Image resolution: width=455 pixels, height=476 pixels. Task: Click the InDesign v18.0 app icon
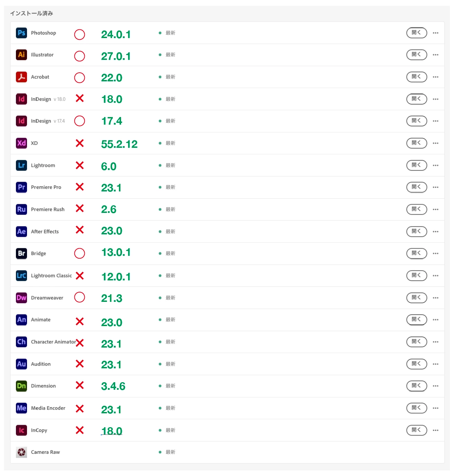(21, 99)
